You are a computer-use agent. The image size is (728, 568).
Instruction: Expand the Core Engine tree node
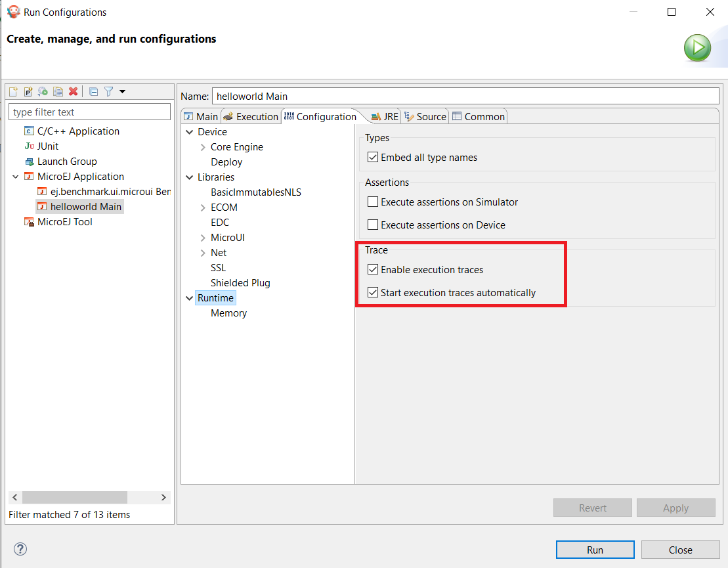point(203,147)
